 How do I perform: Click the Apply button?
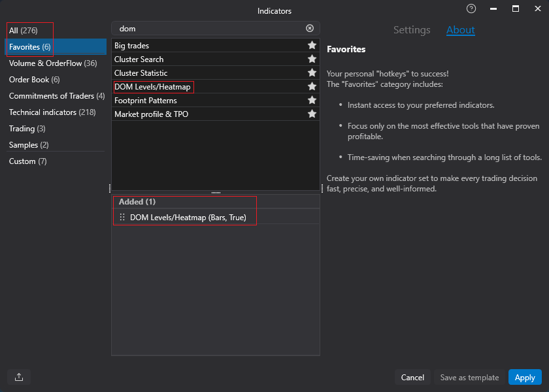tap(525, 378)
